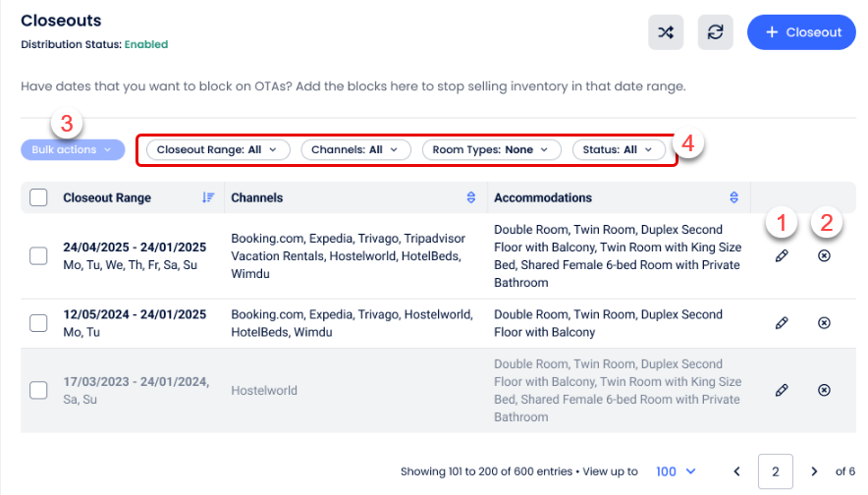
Task: Check the 24/04/2025 closeout row checkbox
Action: point(39,255)
